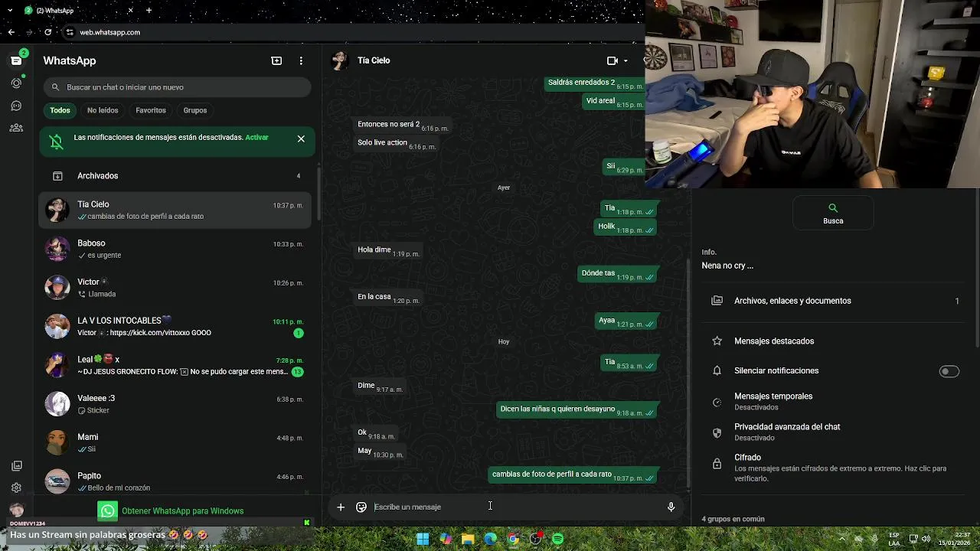Open the Channels icon in the sidebar
Viewport: 980px width, 551px height.
coord(16,106)
